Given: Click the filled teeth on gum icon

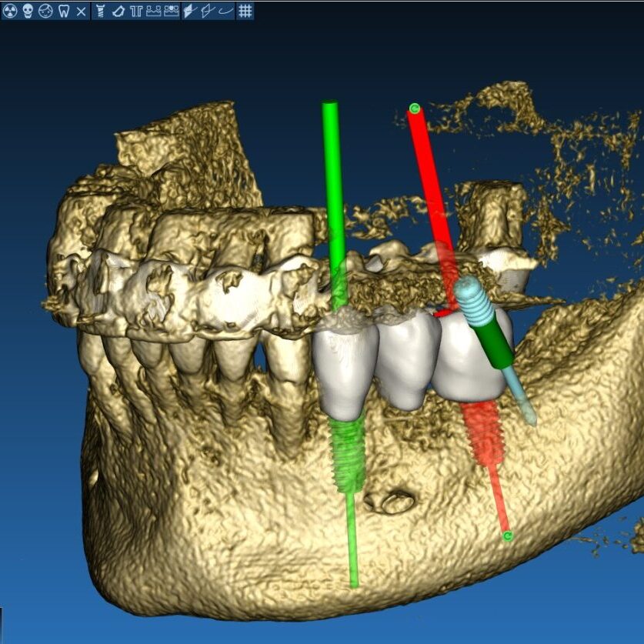Looking at the screenshot, I should [172, 11].
